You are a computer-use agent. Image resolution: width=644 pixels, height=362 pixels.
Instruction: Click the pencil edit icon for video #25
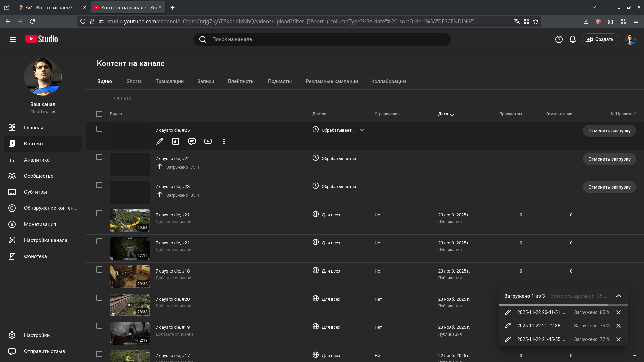(160, 141)
